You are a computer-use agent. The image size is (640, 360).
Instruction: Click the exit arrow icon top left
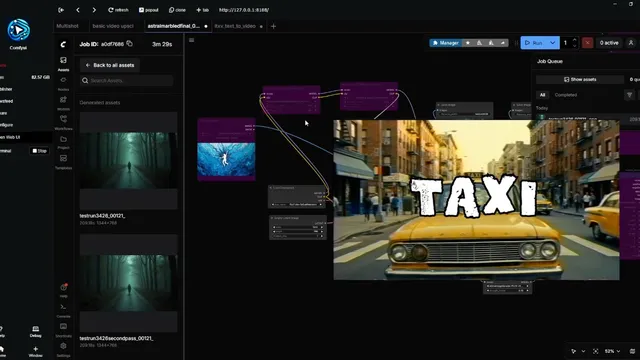coord(61,10)
